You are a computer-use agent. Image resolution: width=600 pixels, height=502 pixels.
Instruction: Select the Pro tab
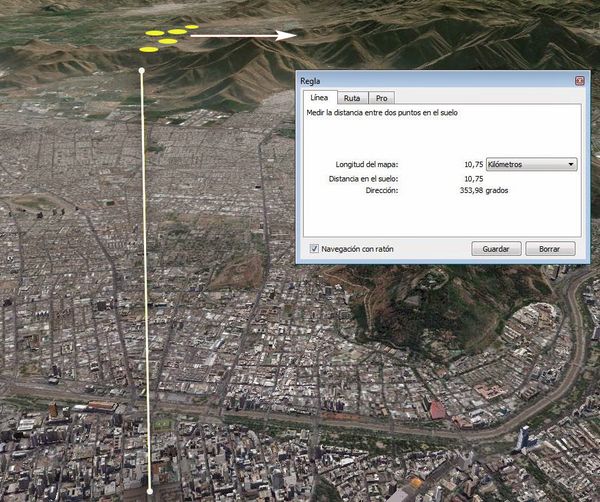381,98
